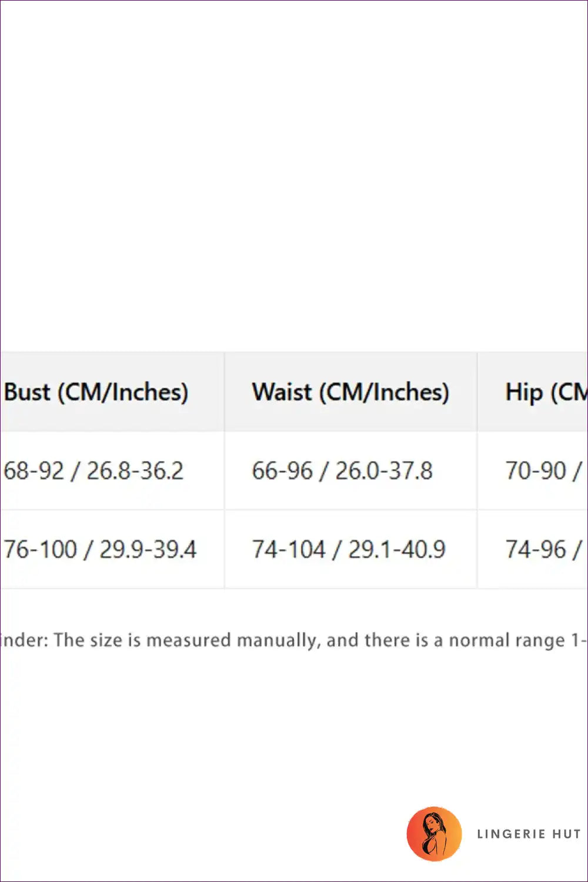Click the Lingerie Hut round logo icon
Viewport: 588px width, 882px height.
[x=434, y=834]
